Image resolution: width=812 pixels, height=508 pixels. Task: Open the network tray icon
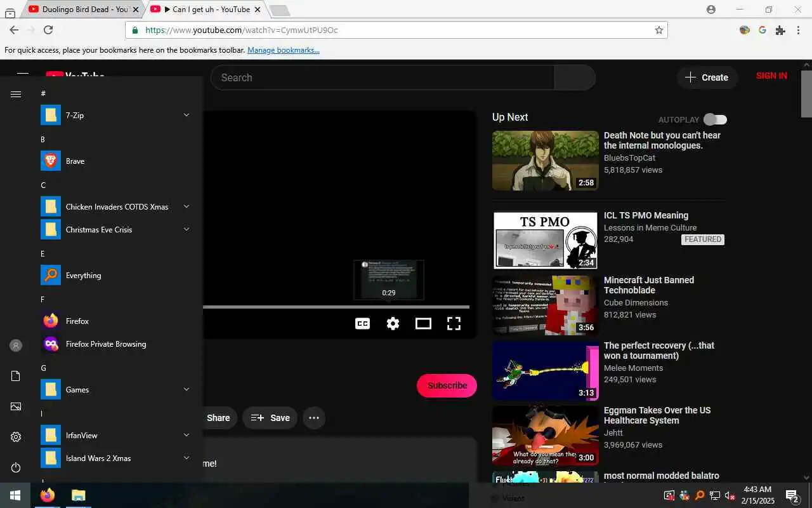click(x=715, y=495)
